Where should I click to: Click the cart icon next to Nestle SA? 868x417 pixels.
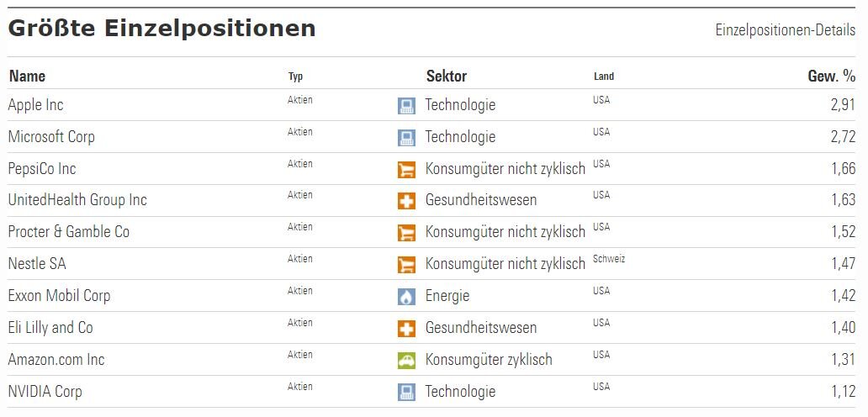tap(406, 265)
